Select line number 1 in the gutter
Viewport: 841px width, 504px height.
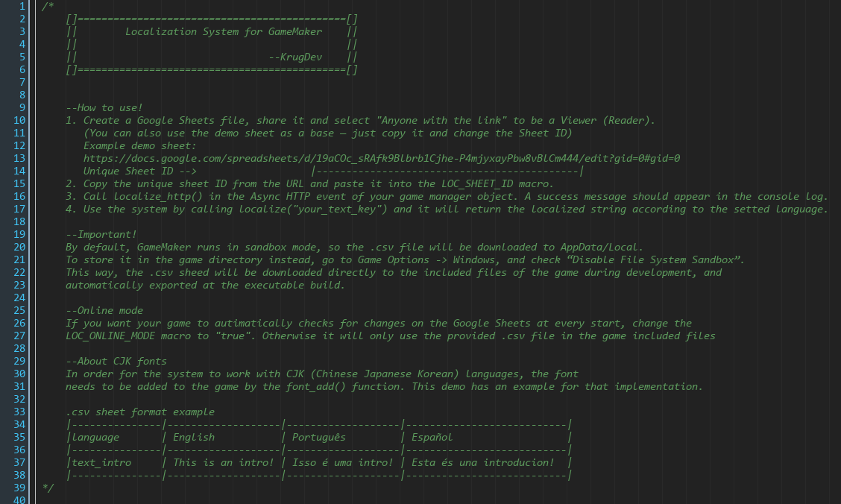pos(22,7)
